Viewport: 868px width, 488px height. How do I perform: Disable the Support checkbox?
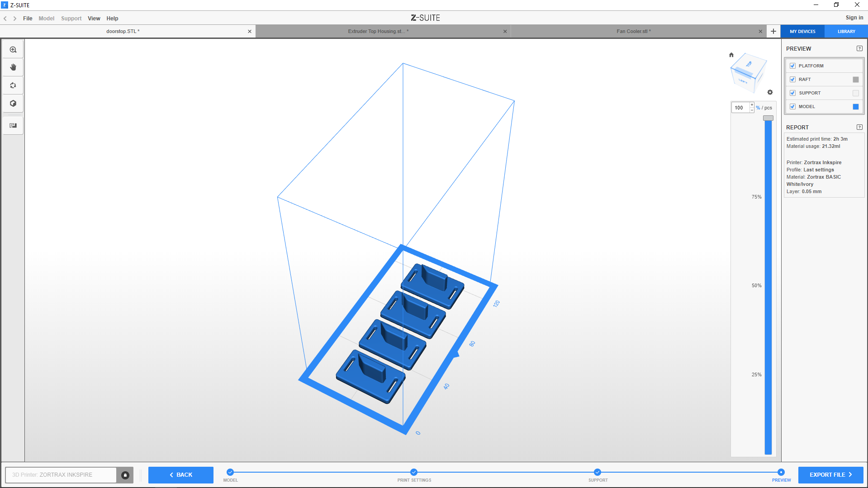[x=792, y=93]
